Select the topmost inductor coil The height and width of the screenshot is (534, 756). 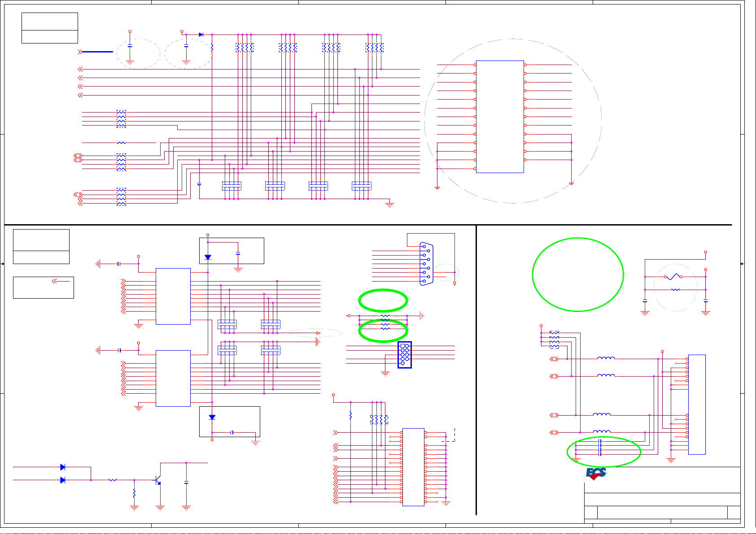pos(606,358)
